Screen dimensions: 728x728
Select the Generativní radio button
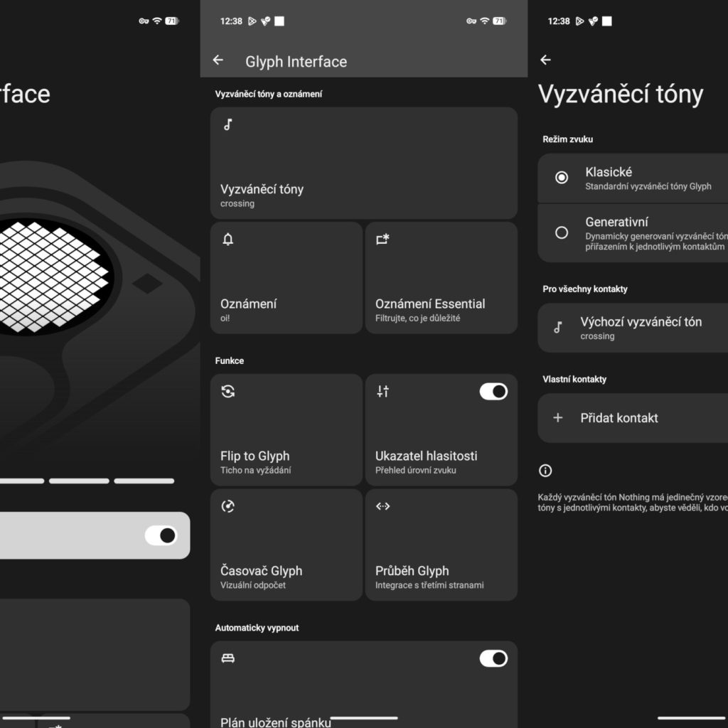(562, 232)
